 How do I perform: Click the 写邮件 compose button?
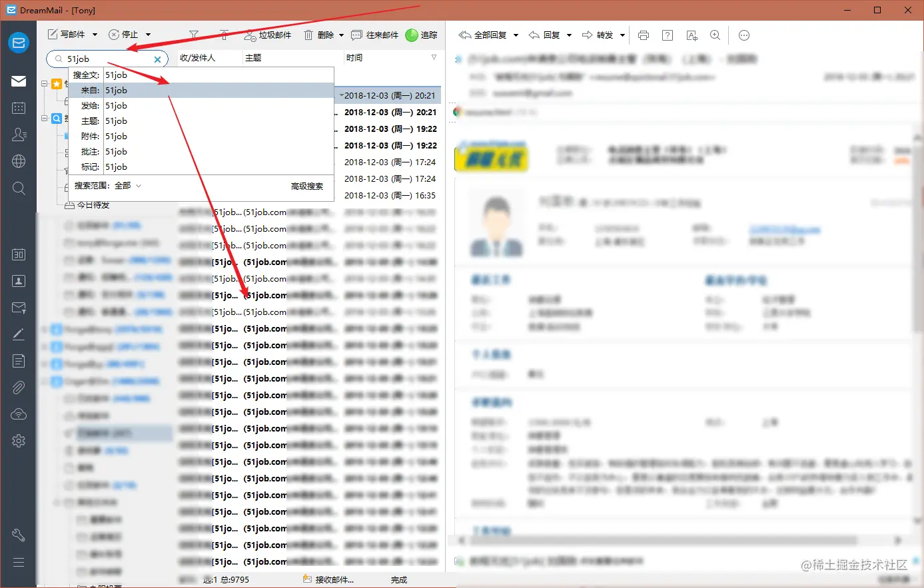click(66, 35)
